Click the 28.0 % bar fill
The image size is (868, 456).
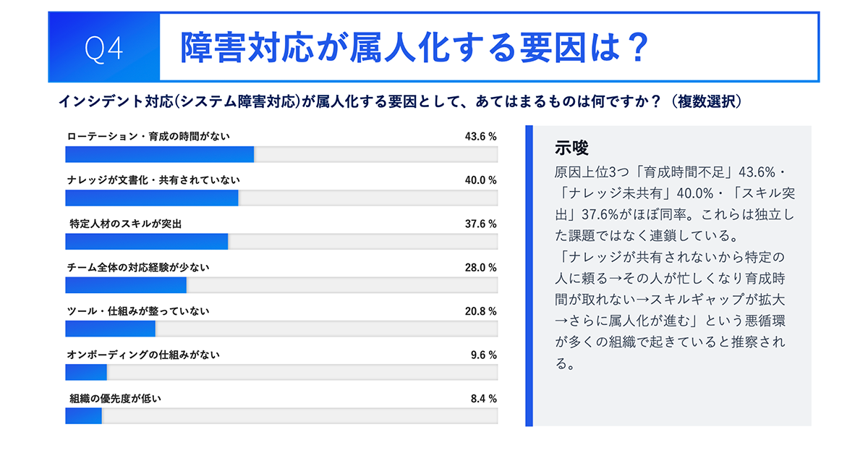126,286
